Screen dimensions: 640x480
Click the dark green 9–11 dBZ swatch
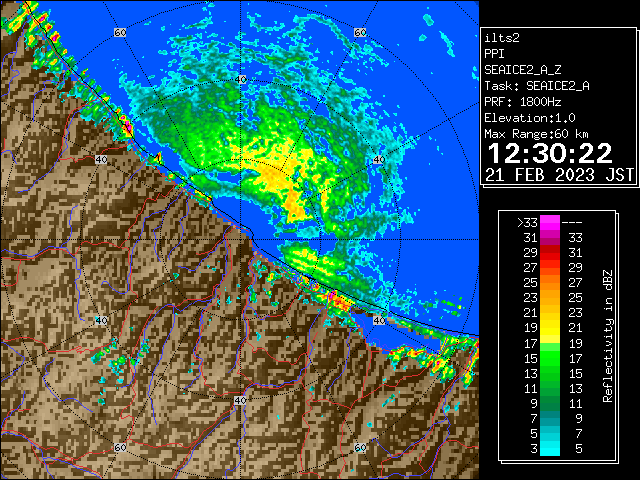(x=550, y=403)
